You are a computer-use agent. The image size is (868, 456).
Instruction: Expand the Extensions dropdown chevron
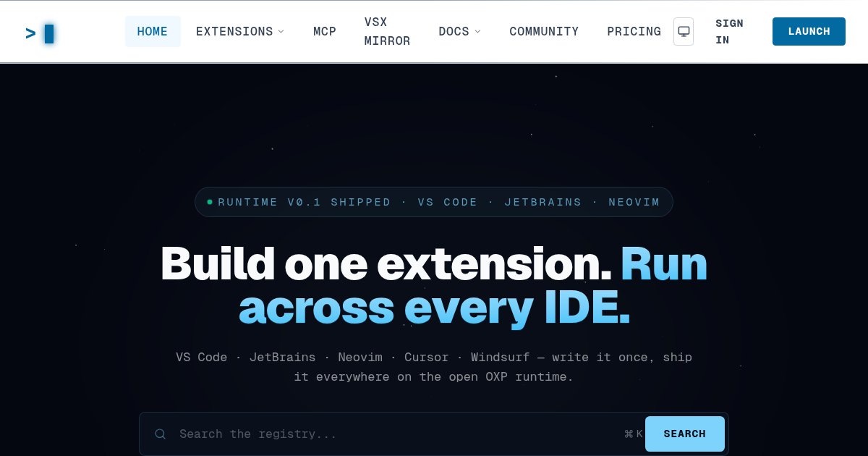click(281, 32)
